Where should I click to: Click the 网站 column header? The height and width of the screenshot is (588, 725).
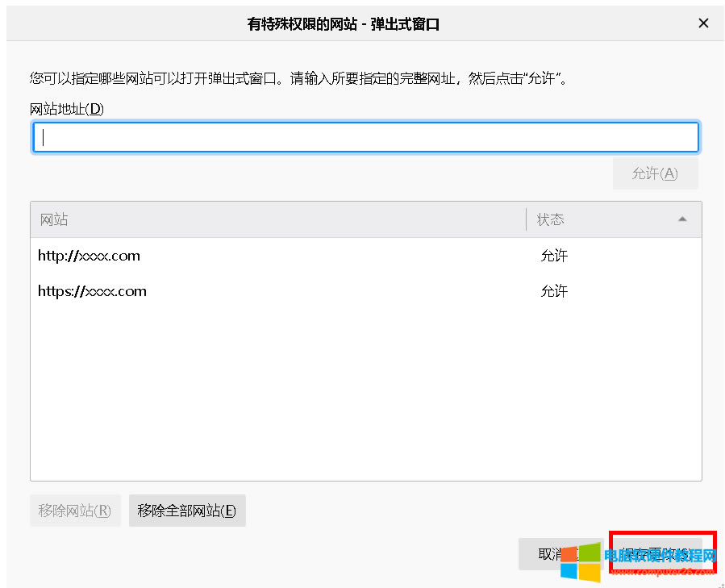tap(54, 219)
